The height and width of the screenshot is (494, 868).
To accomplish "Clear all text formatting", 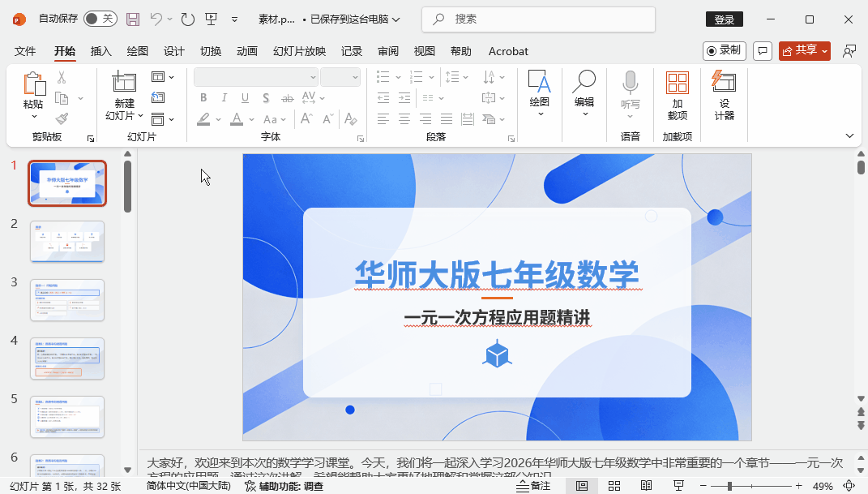I will click(x=350, y=118).
